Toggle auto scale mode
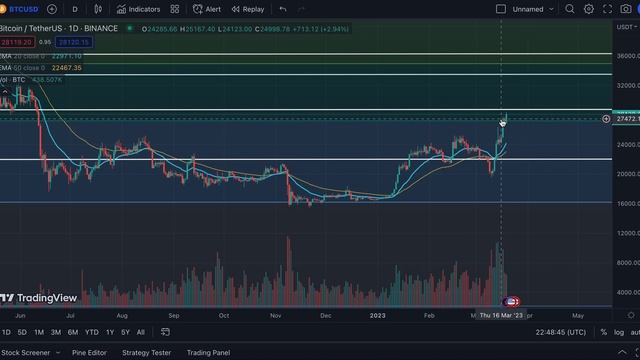The image size is (640, 360). pyautogui.click(x=635, y=332)
